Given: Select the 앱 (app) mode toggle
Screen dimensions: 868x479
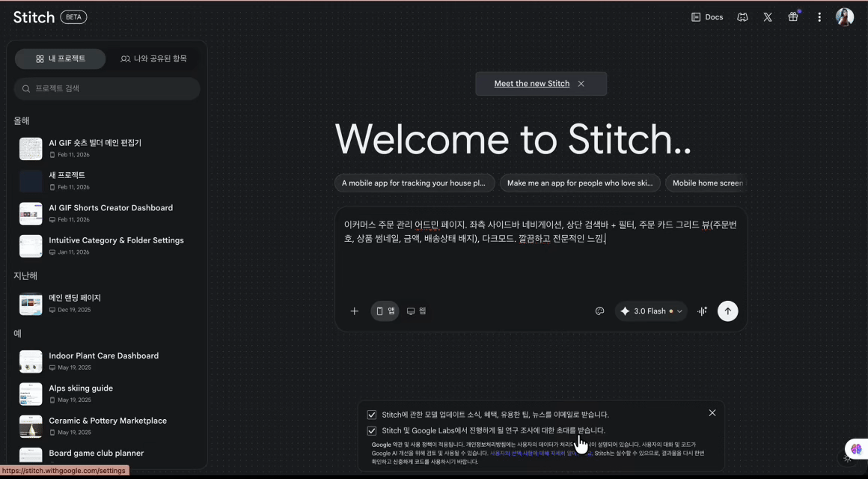Looking at the screenshot, I should [385, 311].
